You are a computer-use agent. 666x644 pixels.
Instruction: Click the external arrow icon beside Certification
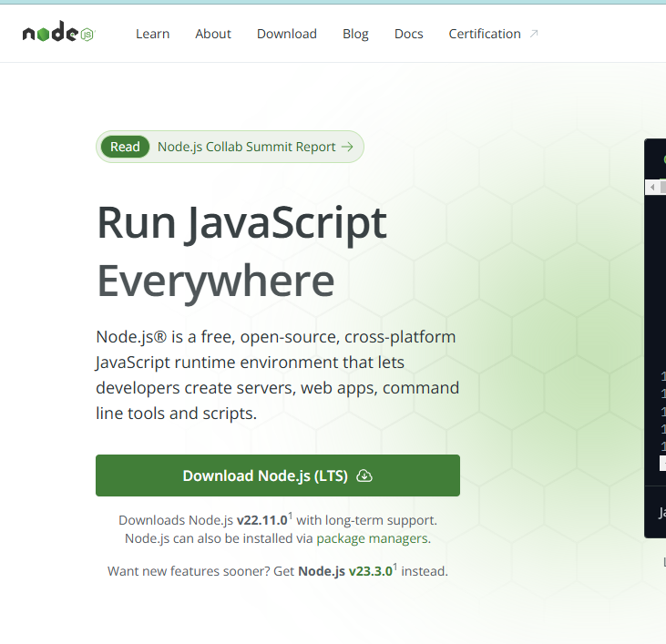pyautogui.click(x=534, y=34)
